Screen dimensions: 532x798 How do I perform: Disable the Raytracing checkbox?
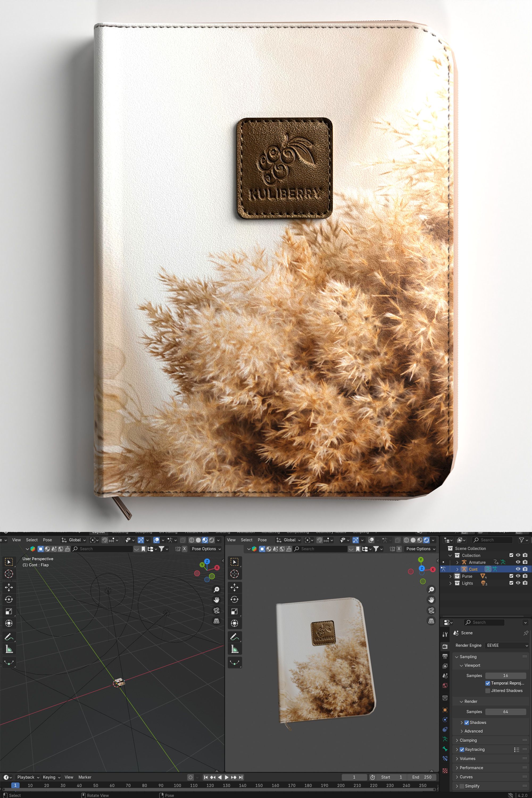coord(462,750)
